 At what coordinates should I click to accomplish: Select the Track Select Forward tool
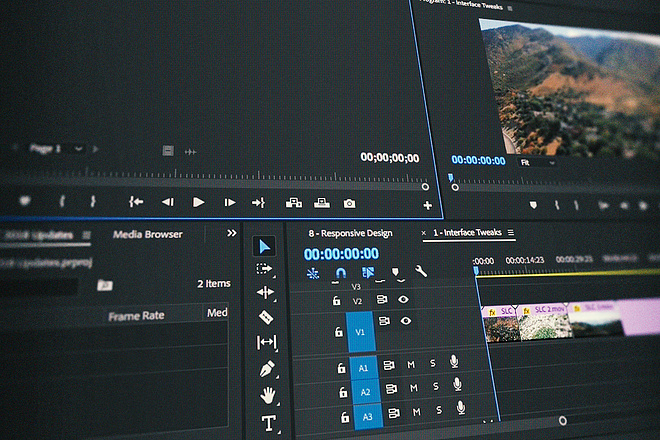pos(264,269)
